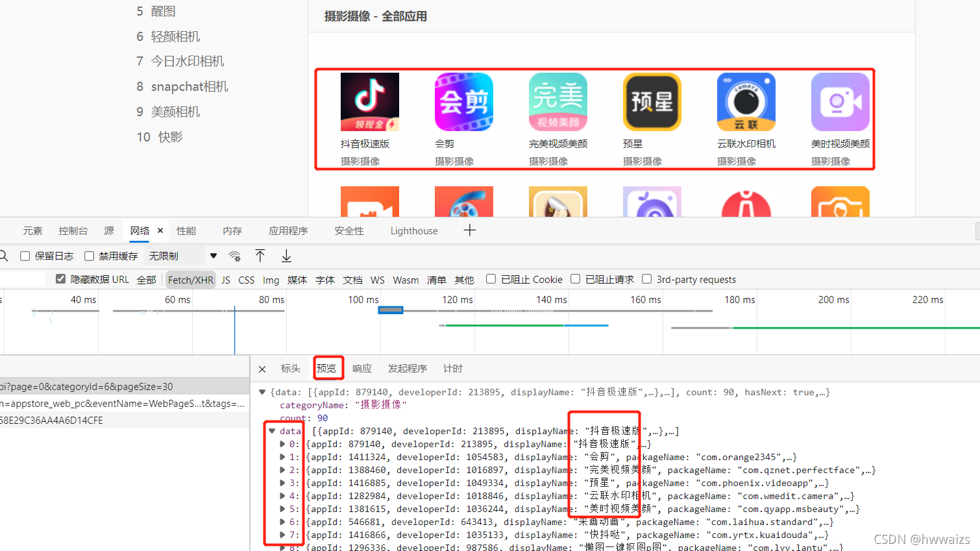Filter requests by CSS

[247, 280]
